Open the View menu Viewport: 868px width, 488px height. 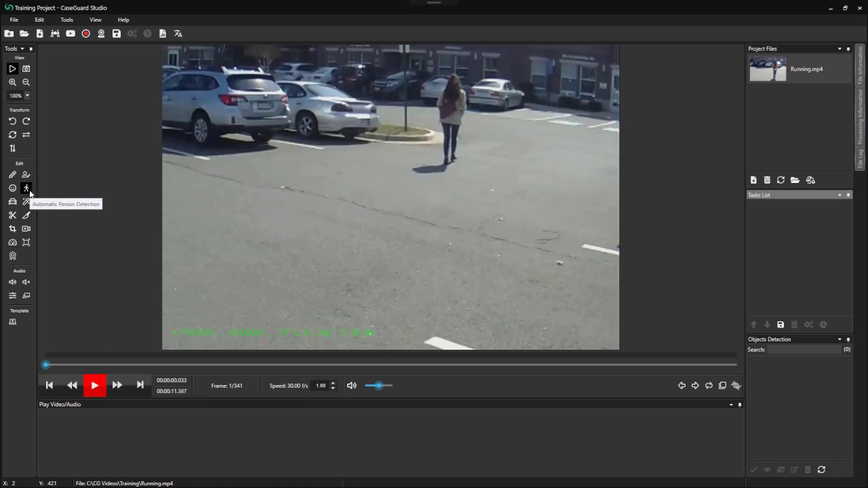pos(96,20)
